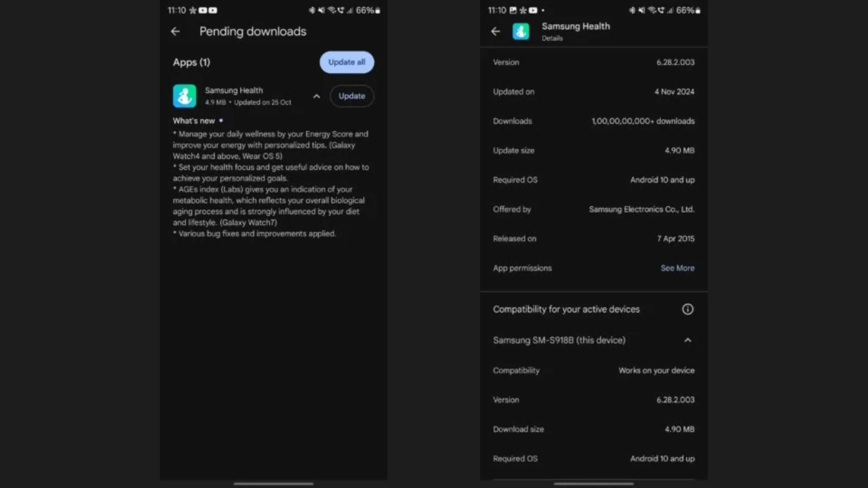Tap the 11:10 clock on left phone
The height and width of the screenshot is (488, 868).
(177, 11)
